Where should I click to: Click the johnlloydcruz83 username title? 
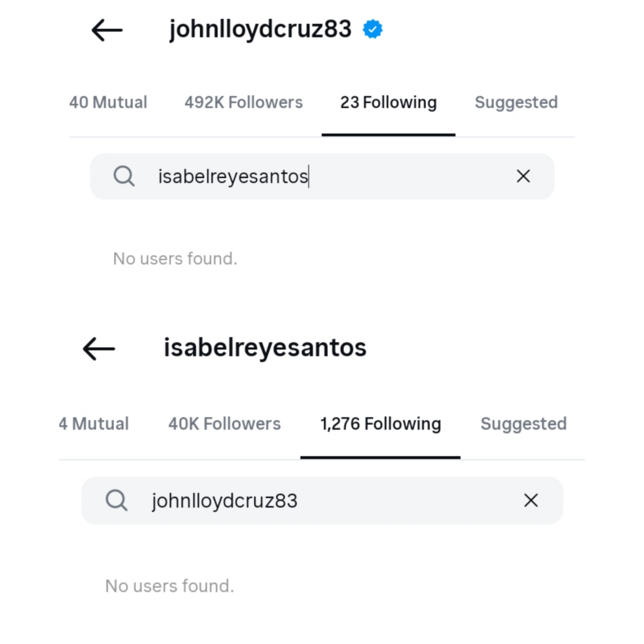click(260, 30)
